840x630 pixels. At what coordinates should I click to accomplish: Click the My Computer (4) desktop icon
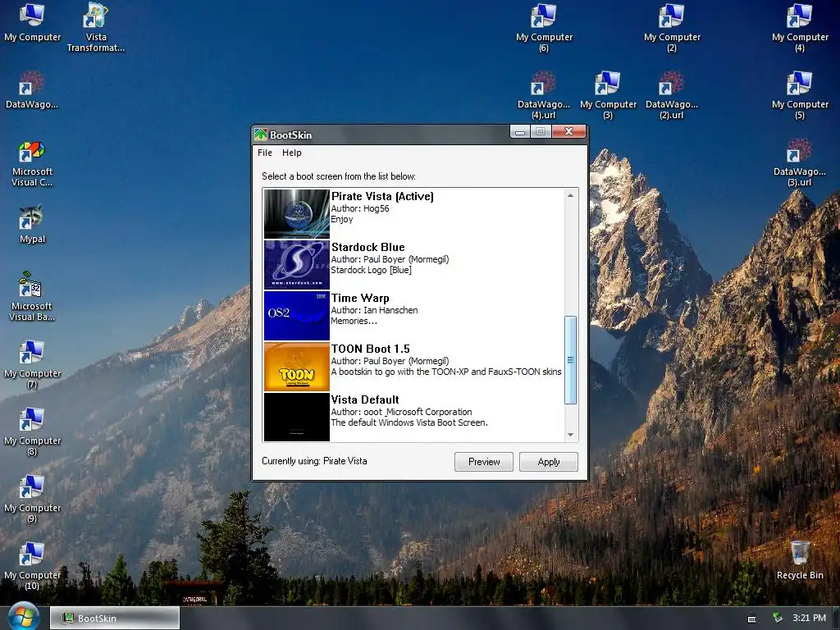tap(800, 28)
